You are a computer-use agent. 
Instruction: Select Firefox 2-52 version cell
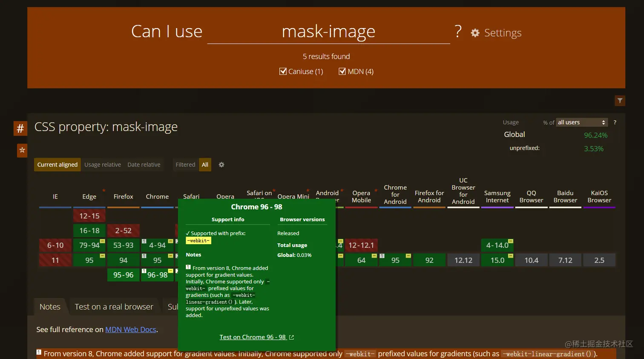click(124, 231)
